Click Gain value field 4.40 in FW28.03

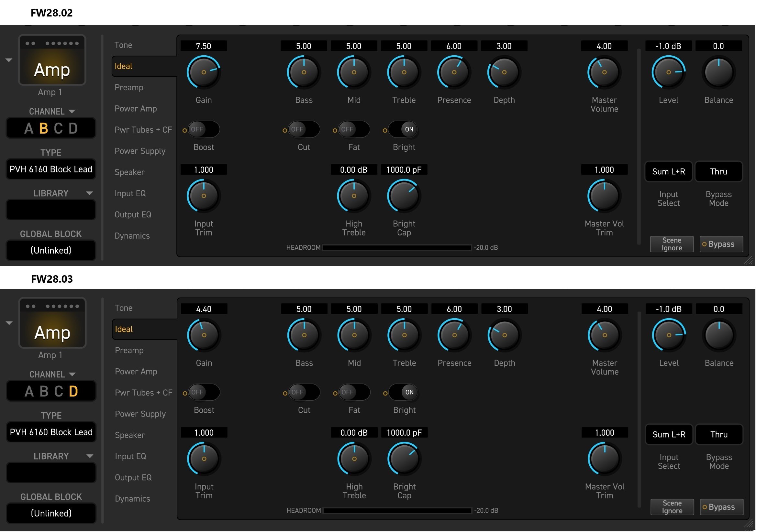204,309
